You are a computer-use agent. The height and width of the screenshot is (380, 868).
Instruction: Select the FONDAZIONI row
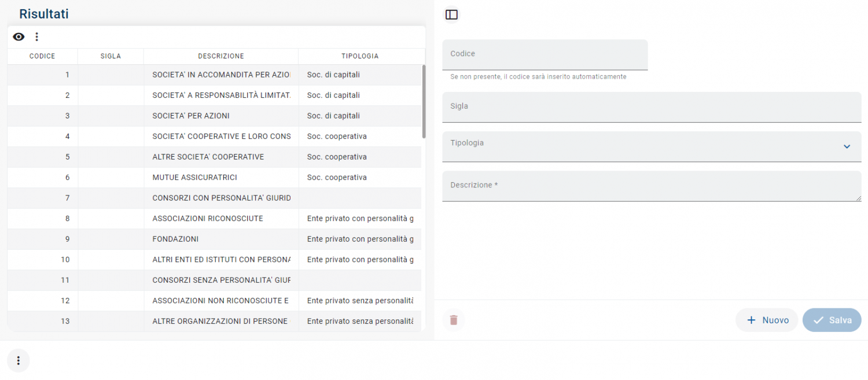tap(175, 239)
